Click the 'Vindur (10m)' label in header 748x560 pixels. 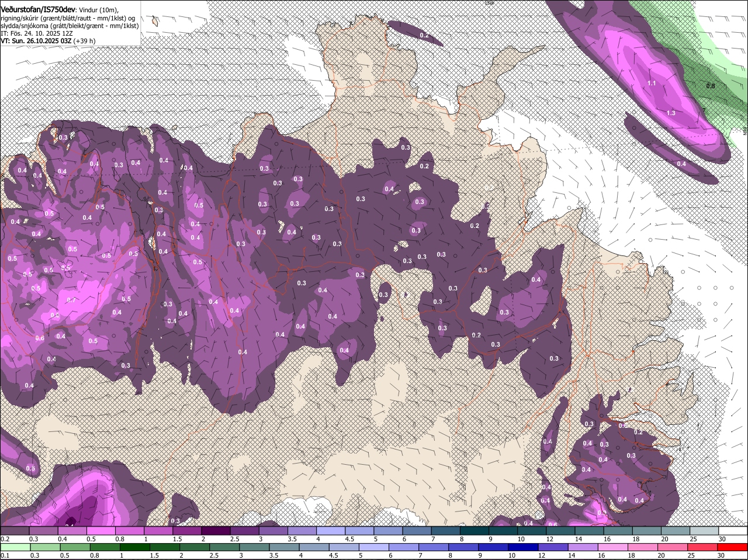pos(98,11)
